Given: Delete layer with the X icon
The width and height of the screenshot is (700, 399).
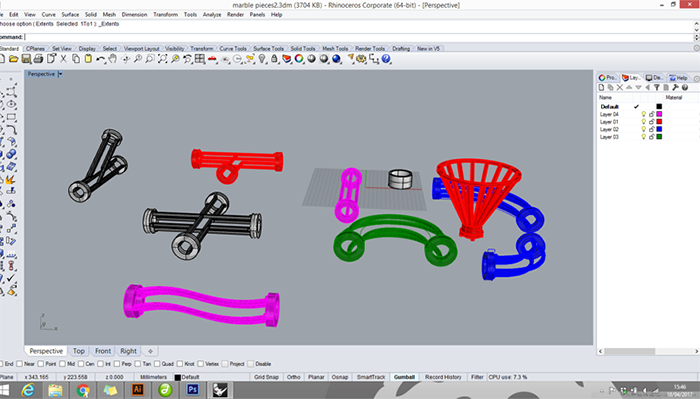Looking at the screenshot, I should [x=620, y=87].
